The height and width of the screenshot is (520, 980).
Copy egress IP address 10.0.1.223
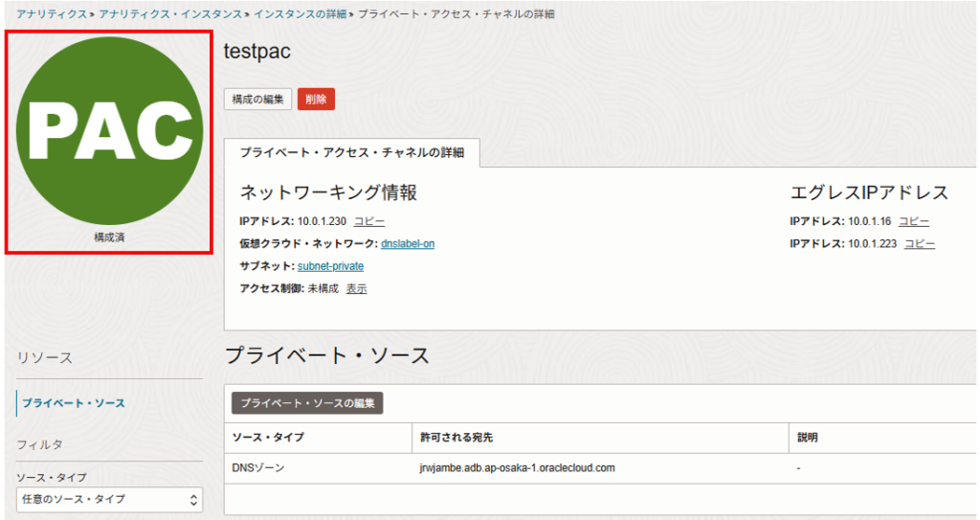click(920, 244)
